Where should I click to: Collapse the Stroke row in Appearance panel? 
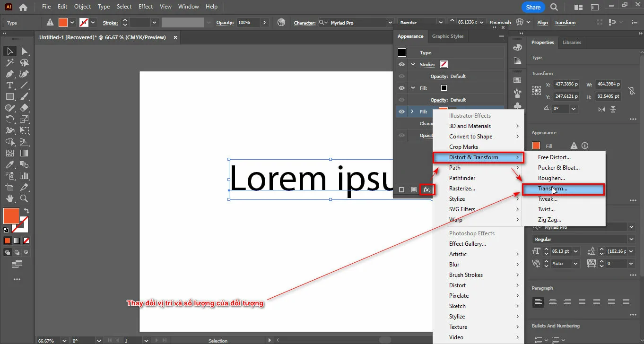click(x=413, y=64)
